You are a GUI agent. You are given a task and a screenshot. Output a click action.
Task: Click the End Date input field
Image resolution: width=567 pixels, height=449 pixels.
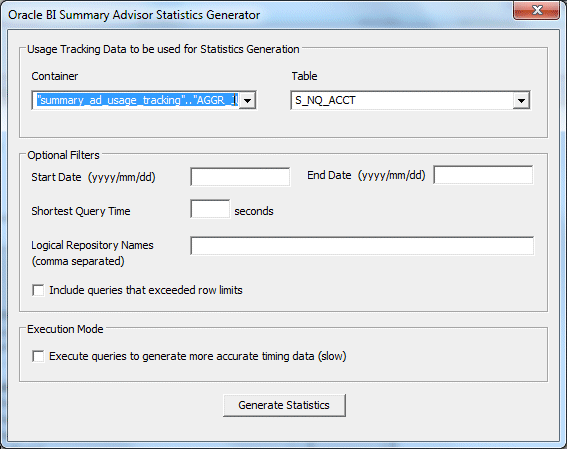[483, 175]
